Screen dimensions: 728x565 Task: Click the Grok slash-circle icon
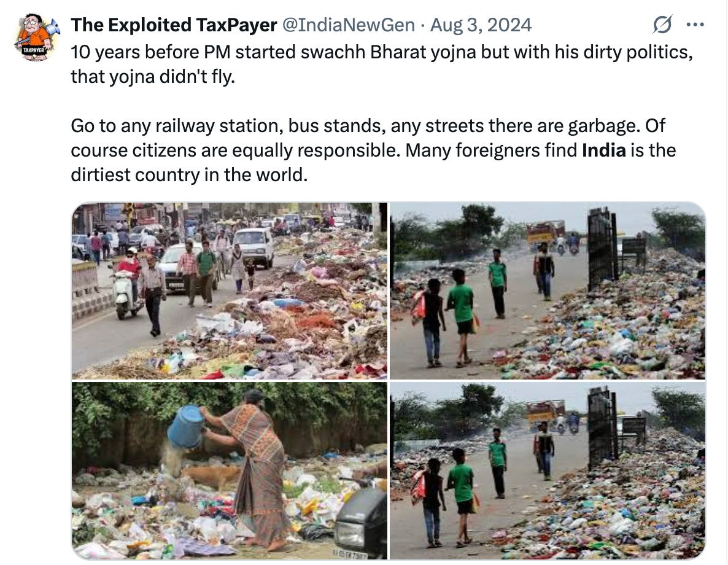tap(662, 25)
